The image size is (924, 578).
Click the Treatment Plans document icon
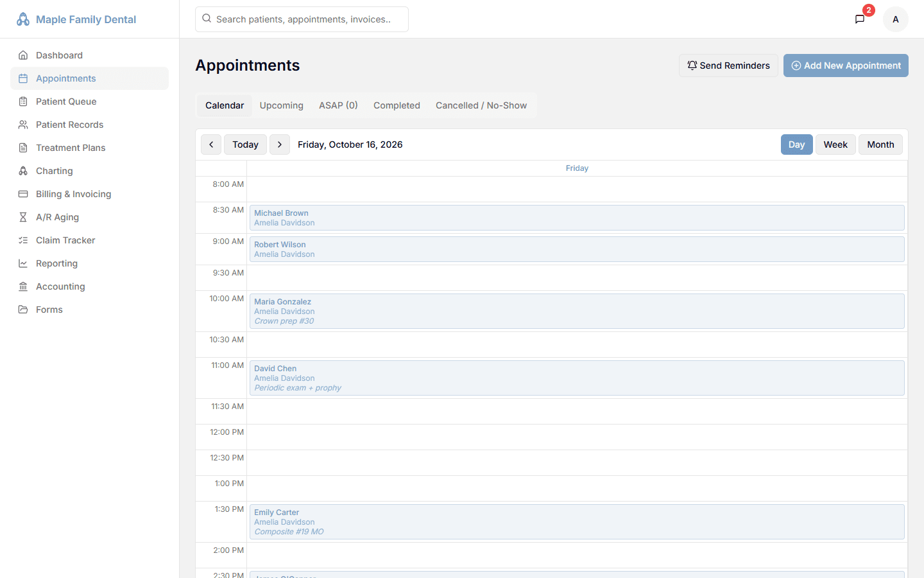23,148
